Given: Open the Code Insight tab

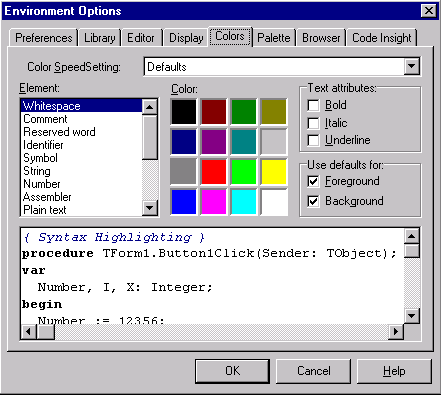Looking at the screenshot, I should [382, 38].
